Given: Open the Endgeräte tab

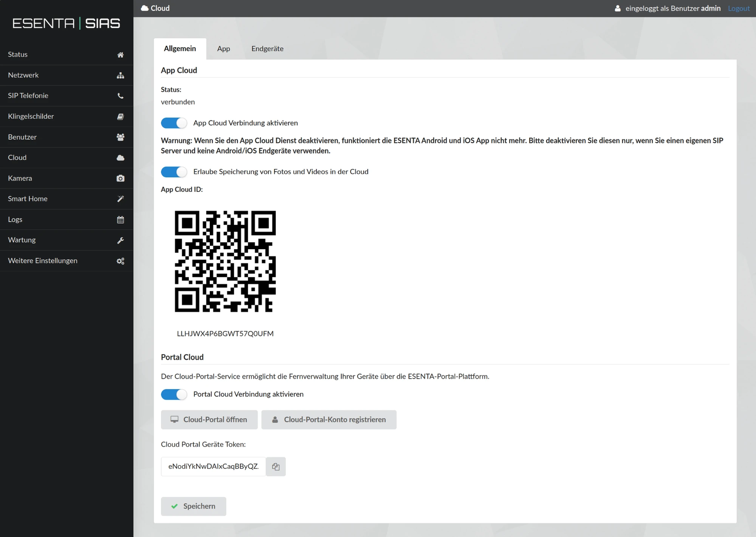Looking at the screenshot, I should (x=267, y=49).
